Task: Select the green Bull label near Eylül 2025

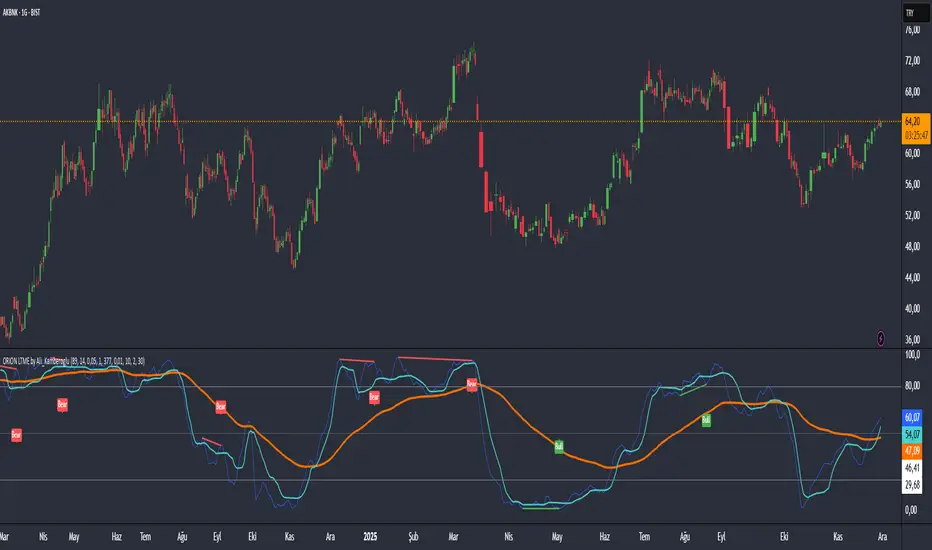Action: pos(706,421)
